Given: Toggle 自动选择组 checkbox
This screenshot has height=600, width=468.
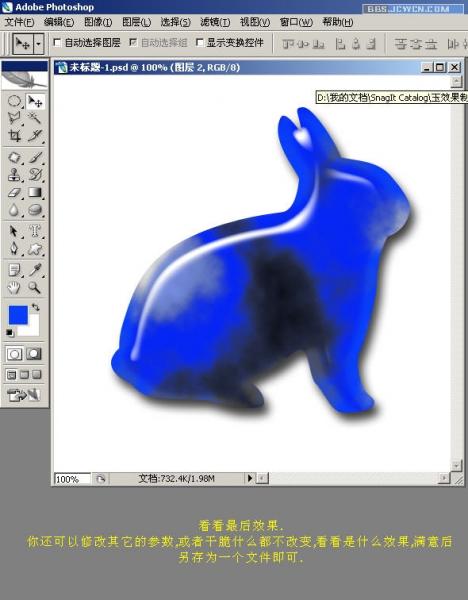Looking at the screenshot, I should (133, 42).
